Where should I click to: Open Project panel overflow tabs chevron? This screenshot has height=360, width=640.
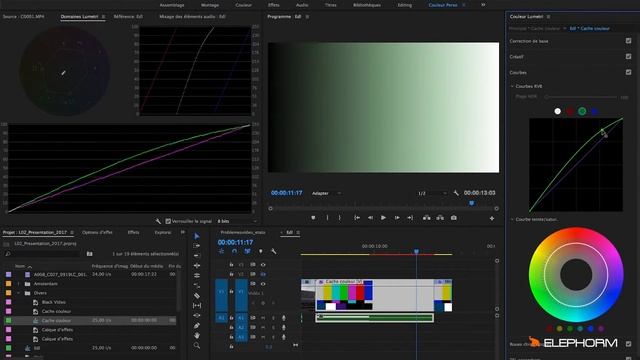pyautogui.click(x=182, y=232)
